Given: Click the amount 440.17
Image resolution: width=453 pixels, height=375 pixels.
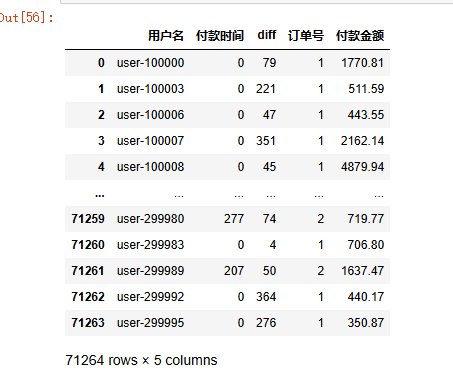Looking at the screenshot, I should click(x=366, y=297).
